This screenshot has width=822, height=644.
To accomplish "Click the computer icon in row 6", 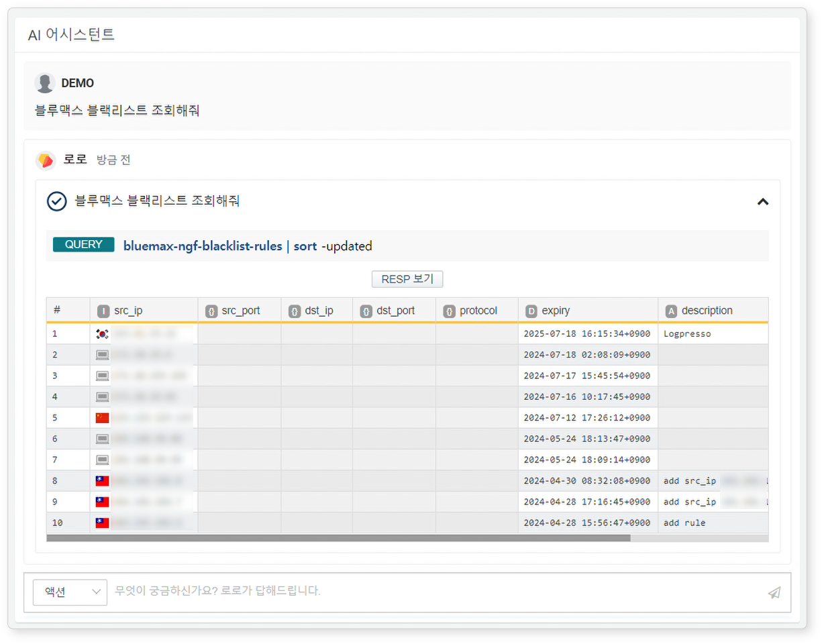I will [102, 439].
